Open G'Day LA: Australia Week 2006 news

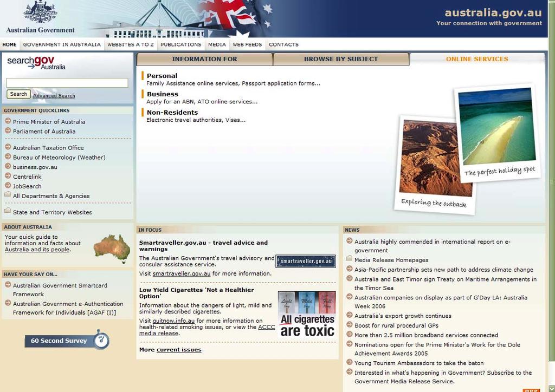coord(441,302)
